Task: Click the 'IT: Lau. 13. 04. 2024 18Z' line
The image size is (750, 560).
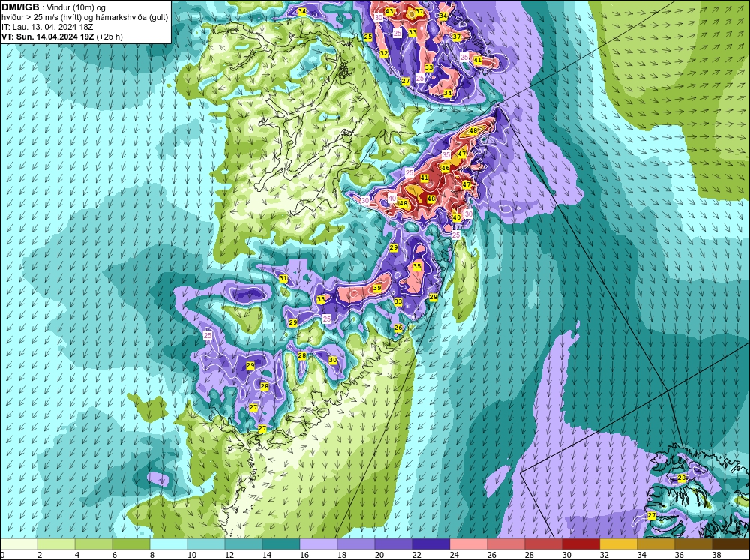Action: [x=47, y=27]
